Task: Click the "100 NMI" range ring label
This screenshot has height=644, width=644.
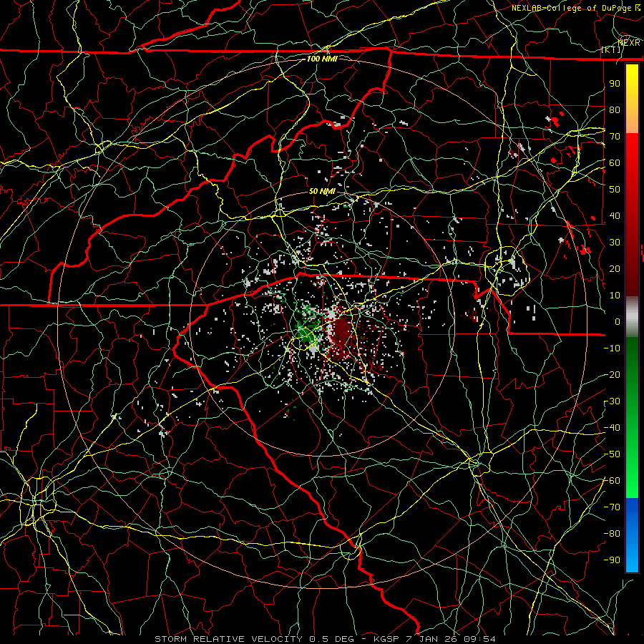Action: 323,59
